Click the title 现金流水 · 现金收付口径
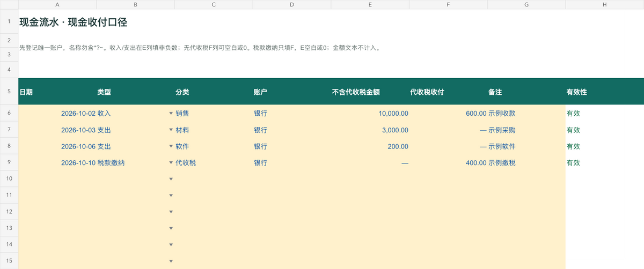The height and width of the screenshot is (269, 644). click(x=73, y=23)
